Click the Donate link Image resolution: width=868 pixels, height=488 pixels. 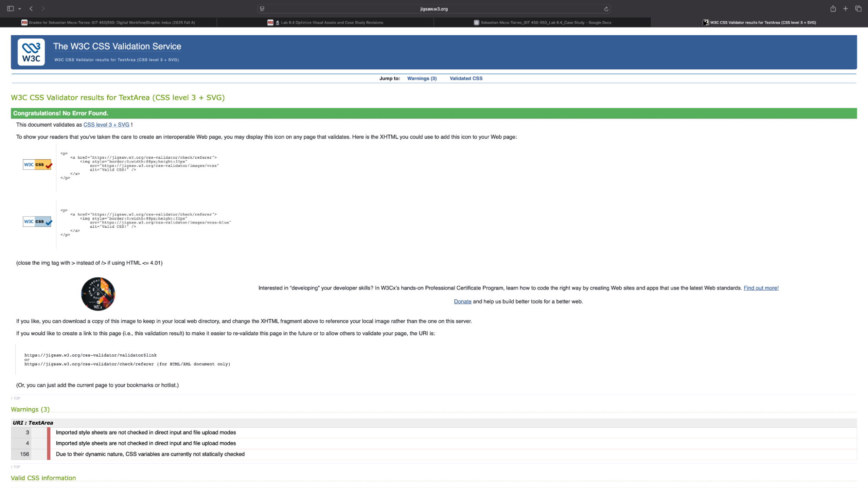pyautogui.click(x=462, y=301)
